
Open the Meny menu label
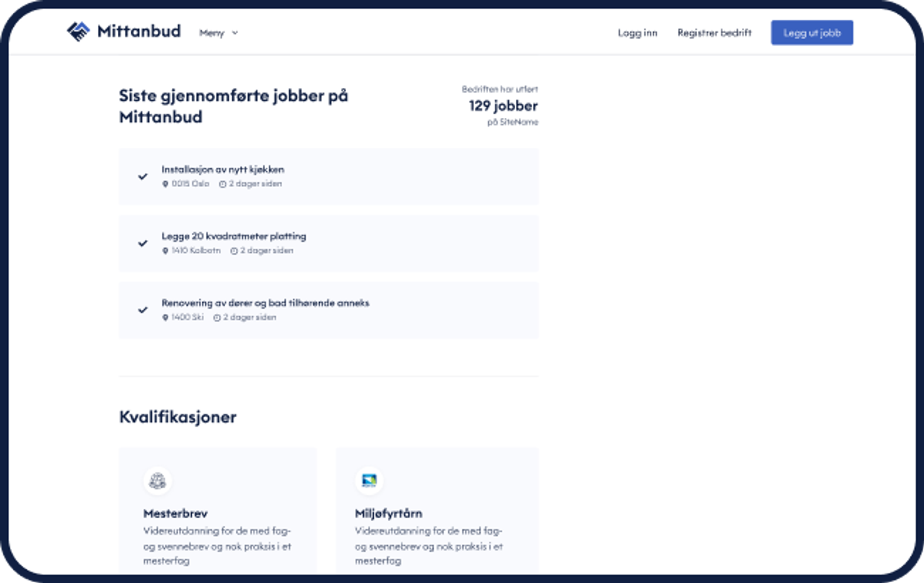pos(212,33)
